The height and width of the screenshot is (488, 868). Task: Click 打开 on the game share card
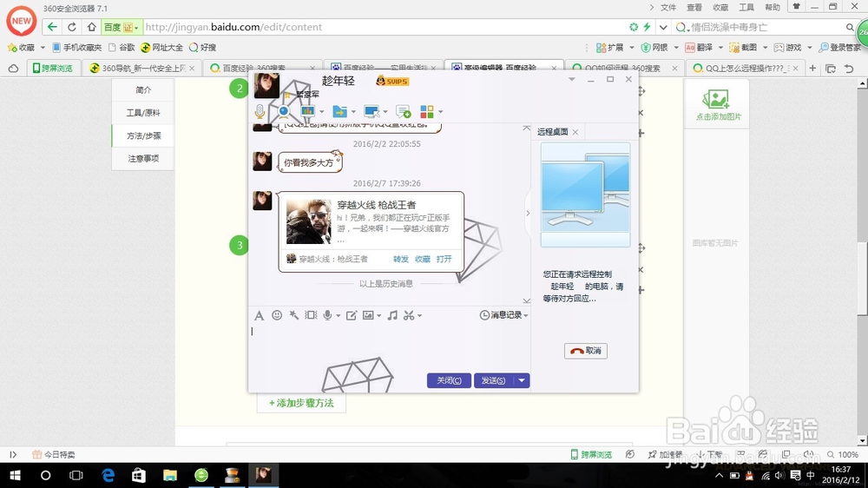click(x=444, y=259)
